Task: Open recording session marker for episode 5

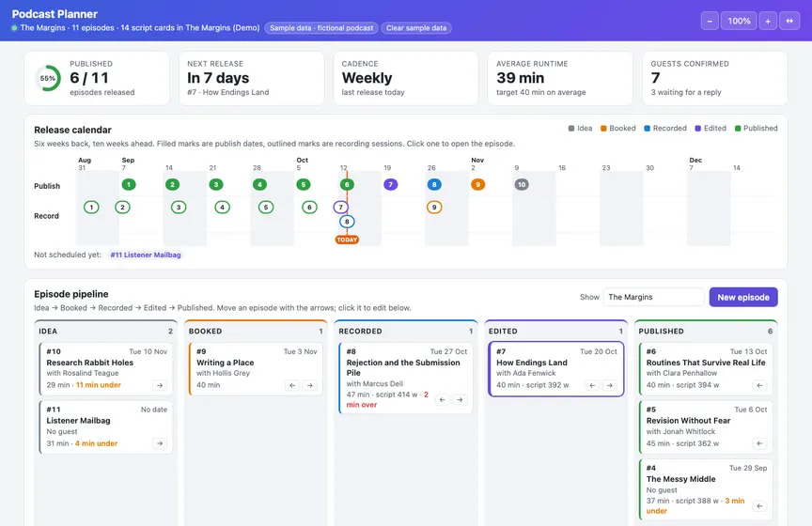Action: [266, 207]
